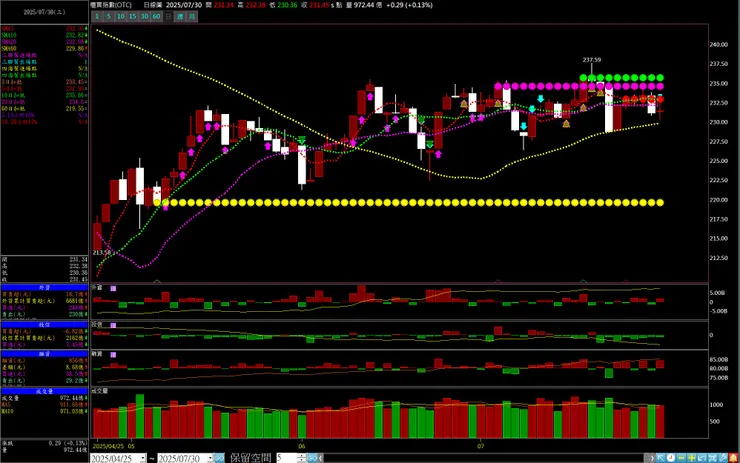The height and width of the screenshot is (463, 740).
Task: Select the 5-minute period tab
Action: pos(109,17)
